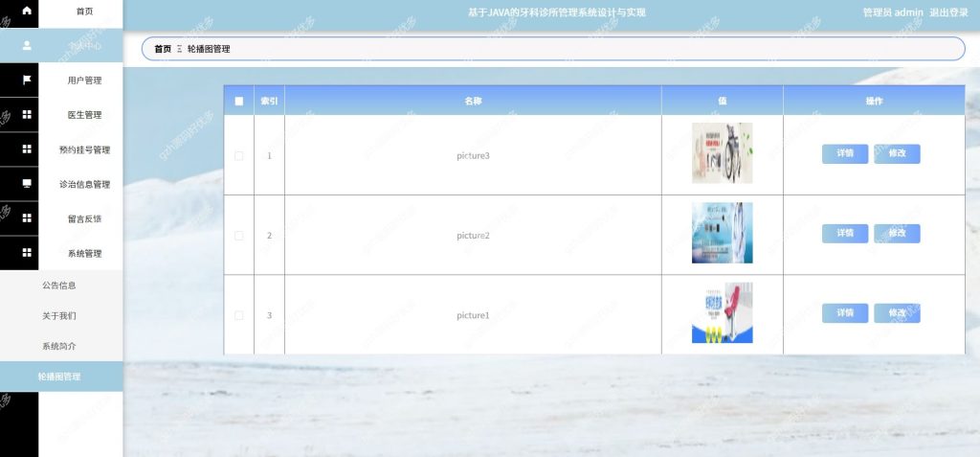This screenshot has width=980, height=457.
Task: Click 修改 button for picture3
Action: (x=897, y=153)
